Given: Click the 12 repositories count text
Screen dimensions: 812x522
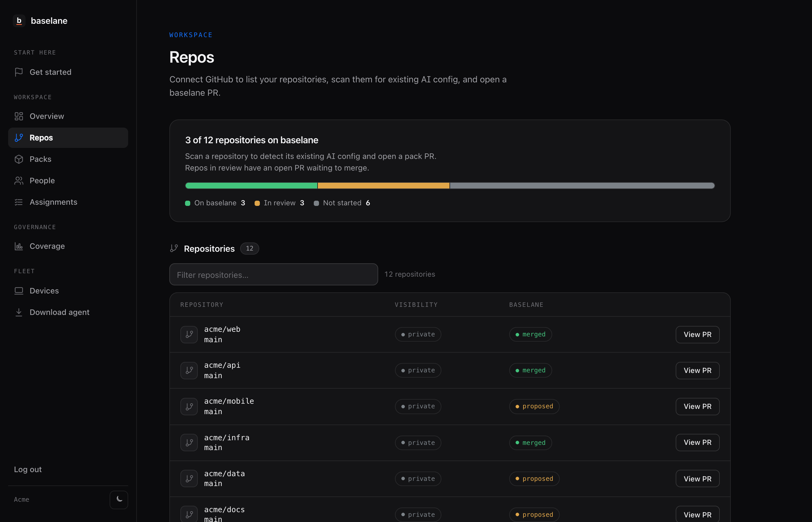Looking at the screenshot, I should click(409, 274).
